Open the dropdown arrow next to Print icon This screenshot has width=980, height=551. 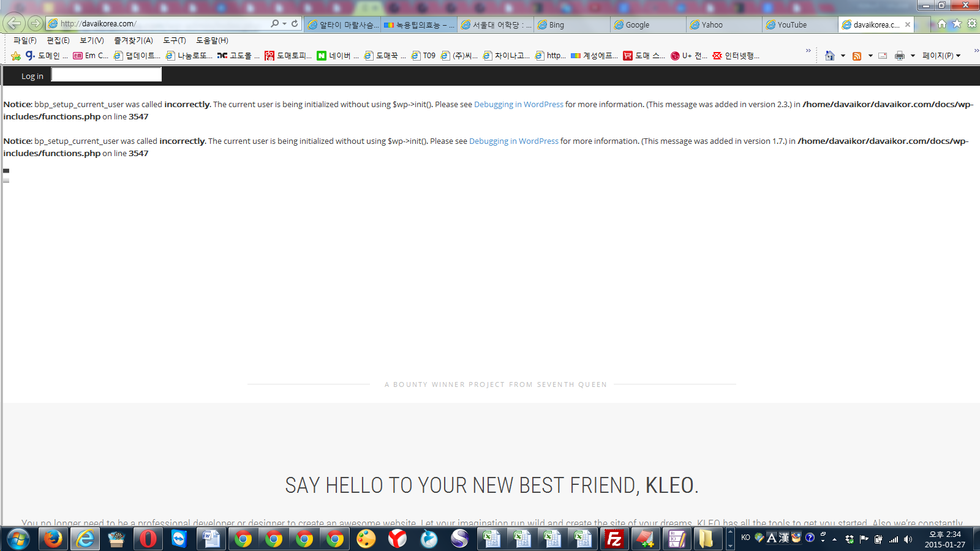[x=913, y=56]
